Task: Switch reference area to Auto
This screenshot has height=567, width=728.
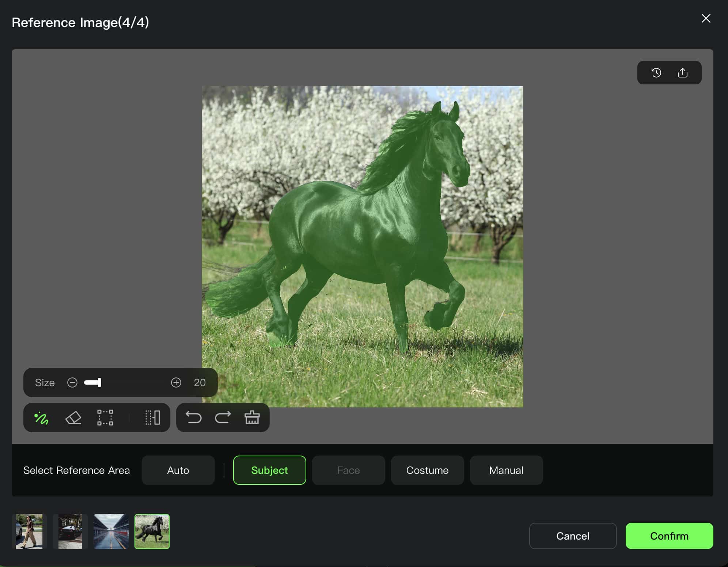Action: point(178,470)
